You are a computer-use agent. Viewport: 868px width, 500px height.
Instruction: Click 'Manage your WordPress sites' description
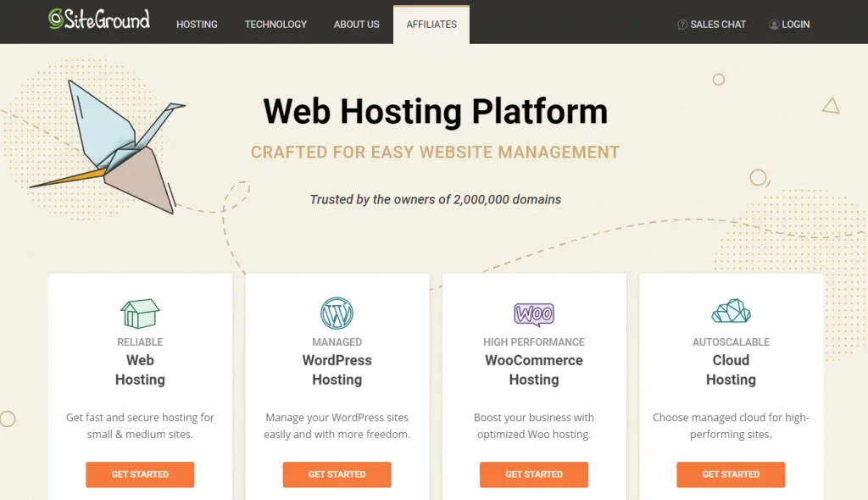coord(337,425)
